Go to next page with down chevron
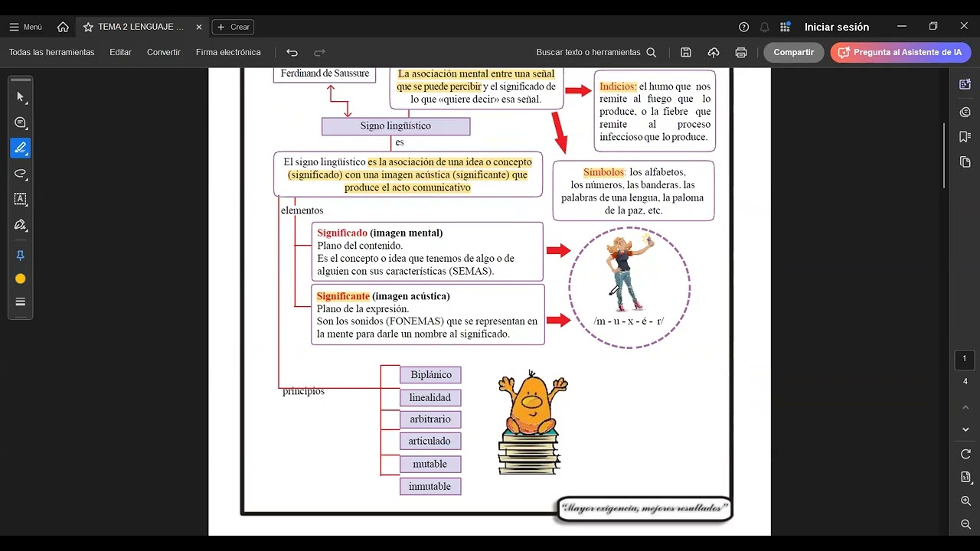 coord(965,429)
